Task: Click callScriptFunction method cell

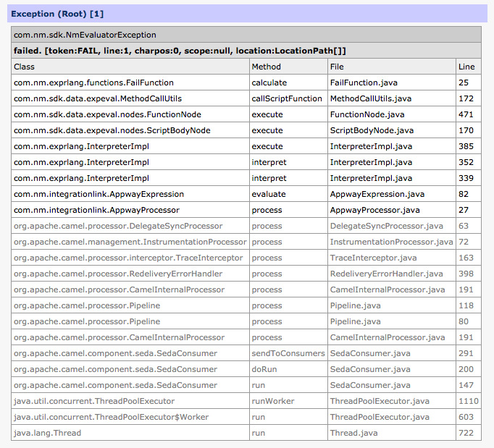Action: point(288,98)
